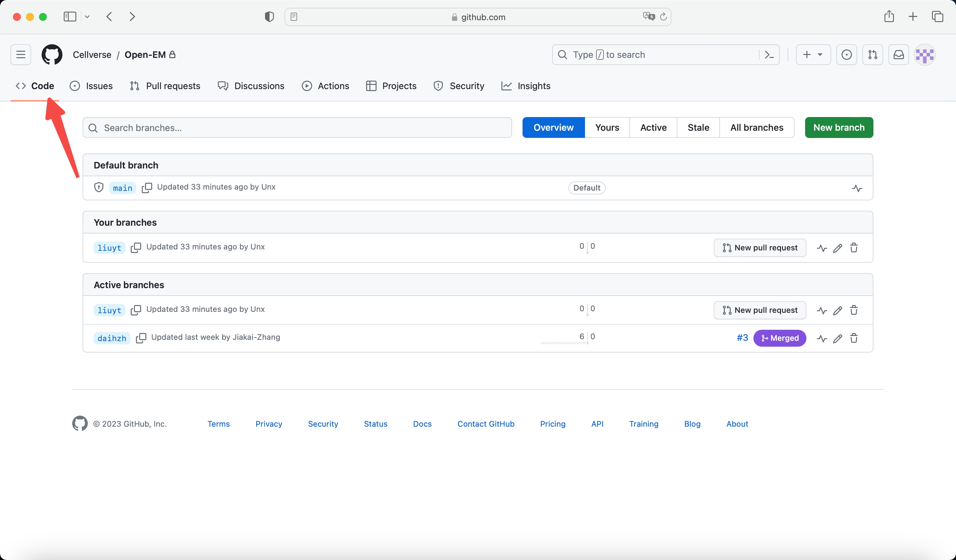Expand the create new plus dropdown

click(813, 55)
